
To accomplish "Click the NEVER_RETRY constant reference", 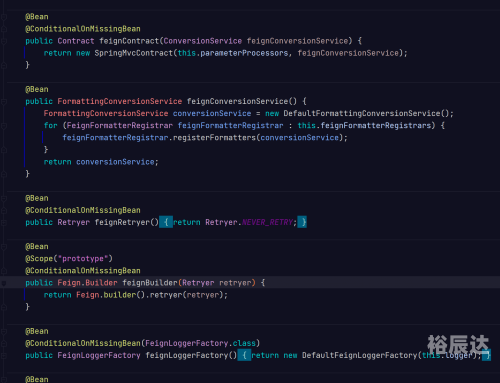I will (x=267, y=222).
